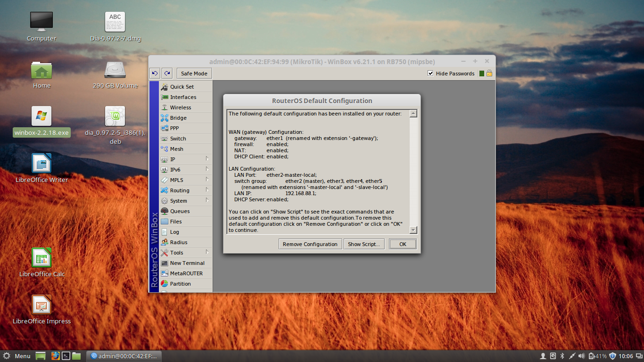The image size is (644, 362).
Task: Click the WinBox window taskbar entry
Action: [x=125, y=356]
